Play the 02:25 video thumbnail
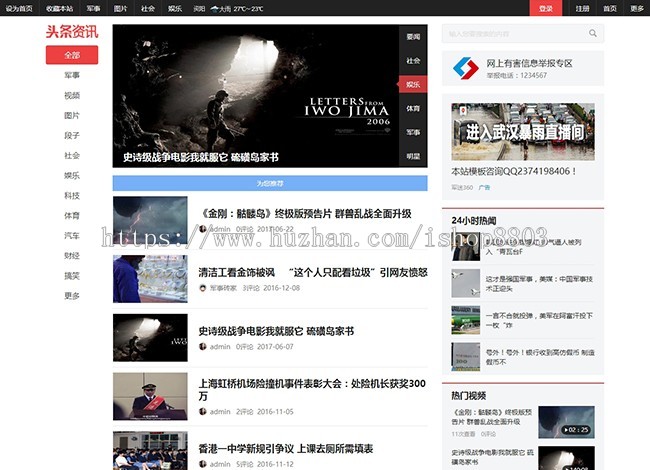 tap(566, 422)
